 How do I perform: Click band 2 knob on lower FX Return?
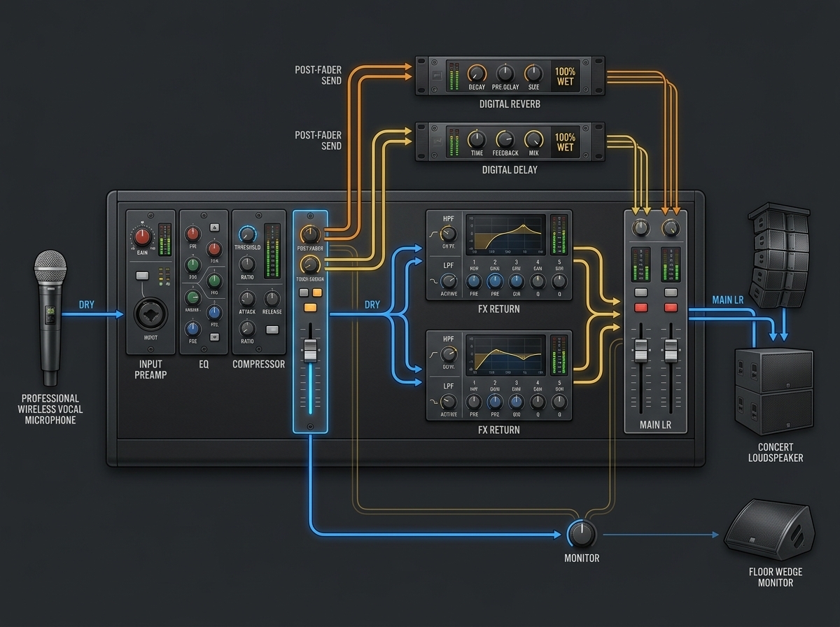(495, 402)
